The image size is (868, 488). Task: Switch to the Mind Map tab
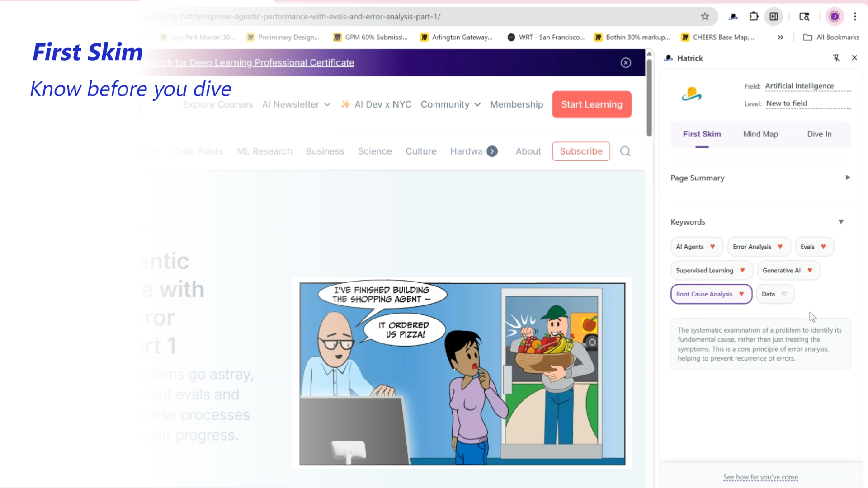tap(760, 134)
